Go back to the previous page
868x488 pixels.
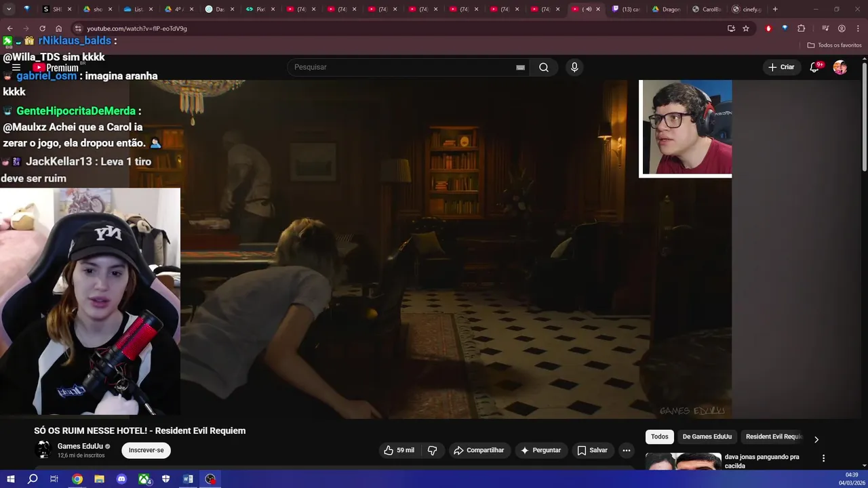[9, 28]
